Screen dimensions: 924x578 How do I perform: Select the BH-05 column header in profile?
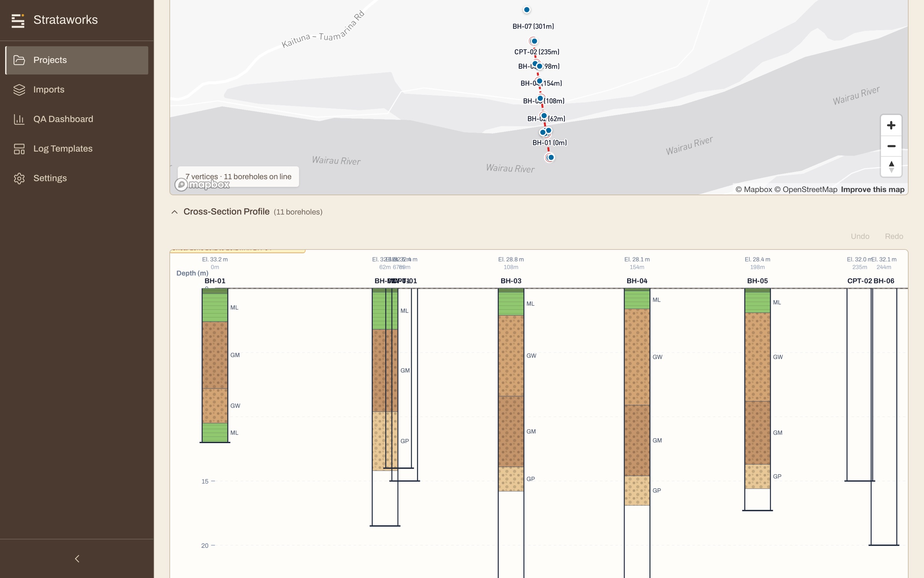point(757,281)
